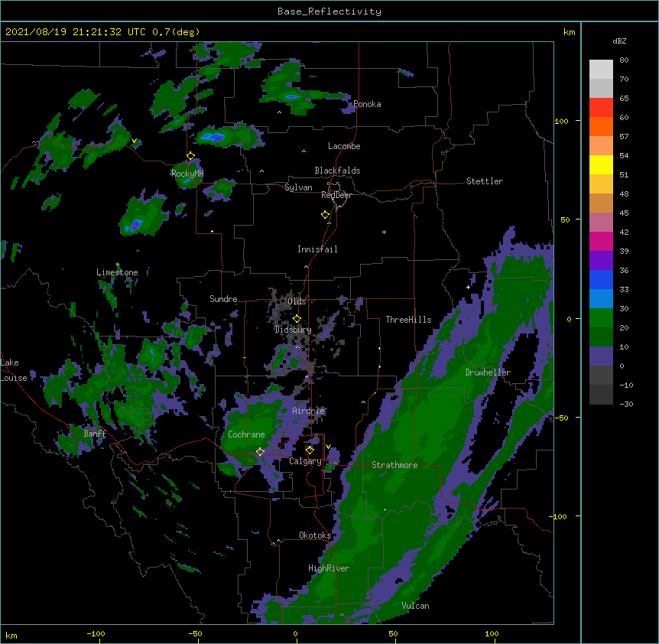Click the 80 value atop dBZ legend
This screenshot has width=659, height=644.
click(x=624, y=60)
